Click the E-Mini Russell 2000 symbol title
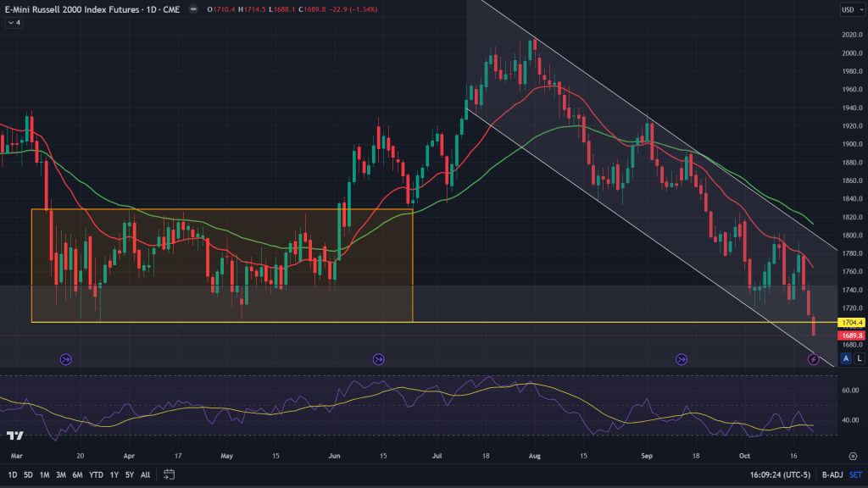Viewport: 868px width, 488px height. click(79, 10)
